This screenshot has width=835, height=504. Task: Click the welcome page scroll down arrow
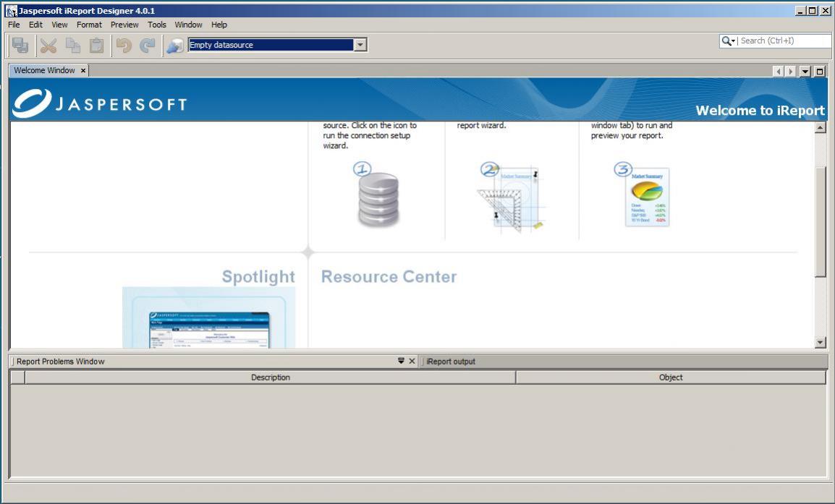coord(820,343)
